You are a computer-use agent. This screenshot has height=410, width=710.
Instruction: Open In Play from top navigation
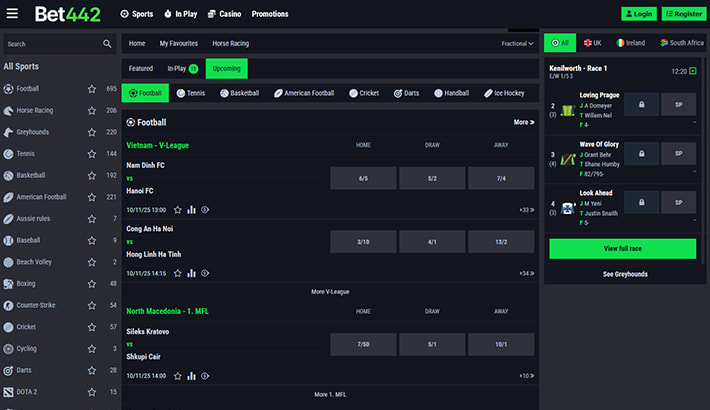[x=181, y=14]
